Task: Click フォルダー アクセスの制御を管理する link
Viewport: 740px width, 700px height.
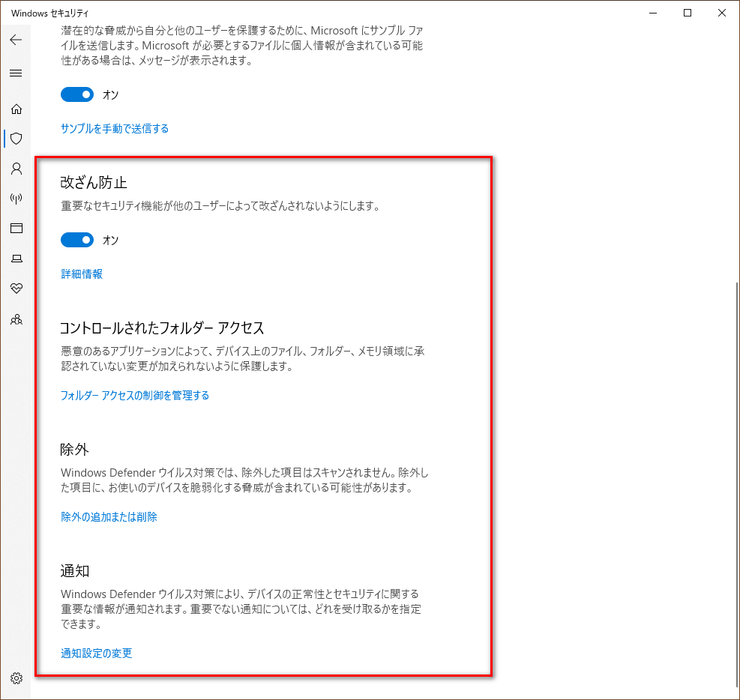Action: point(135,396)
